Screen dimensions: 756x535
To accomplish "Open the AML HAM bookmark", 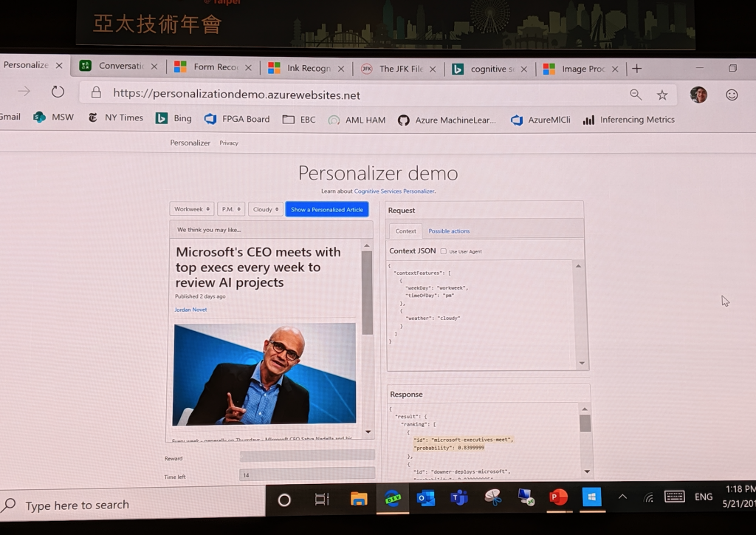I will coord(357,120).
